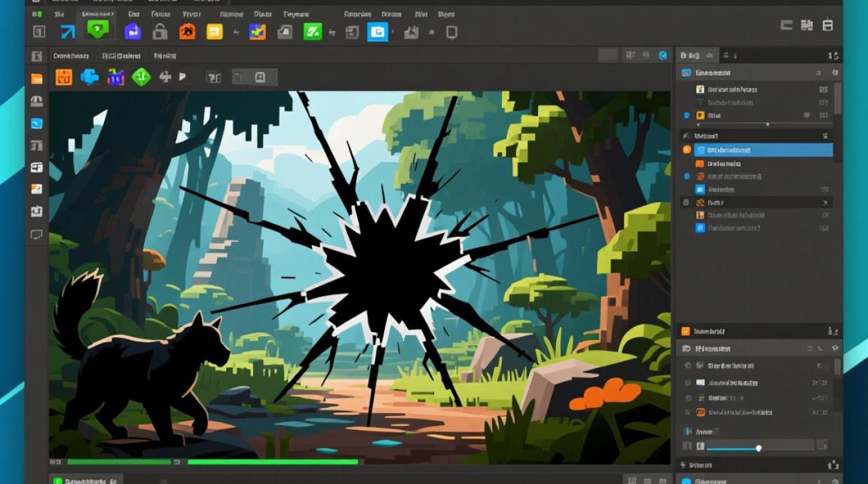Viewport: 868px width, 484px height.
Task: Click the blue diagonal arrow icon in top toolbar
Action: pos(68,32)
